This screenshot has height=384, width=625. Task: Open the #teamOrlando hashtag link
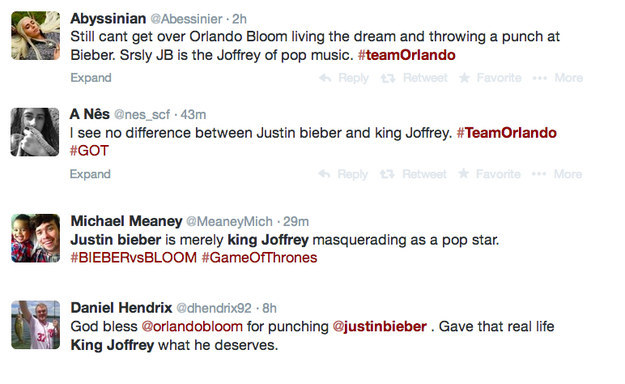pyautogui.click(x=407, y=55)
